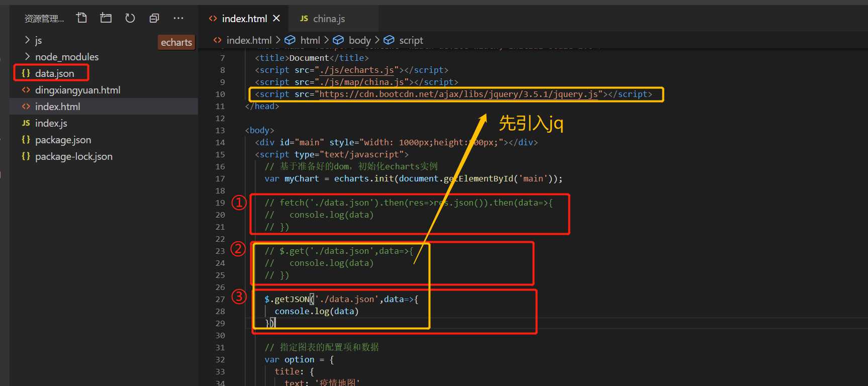Open index.js from explorer

(51, 123)
